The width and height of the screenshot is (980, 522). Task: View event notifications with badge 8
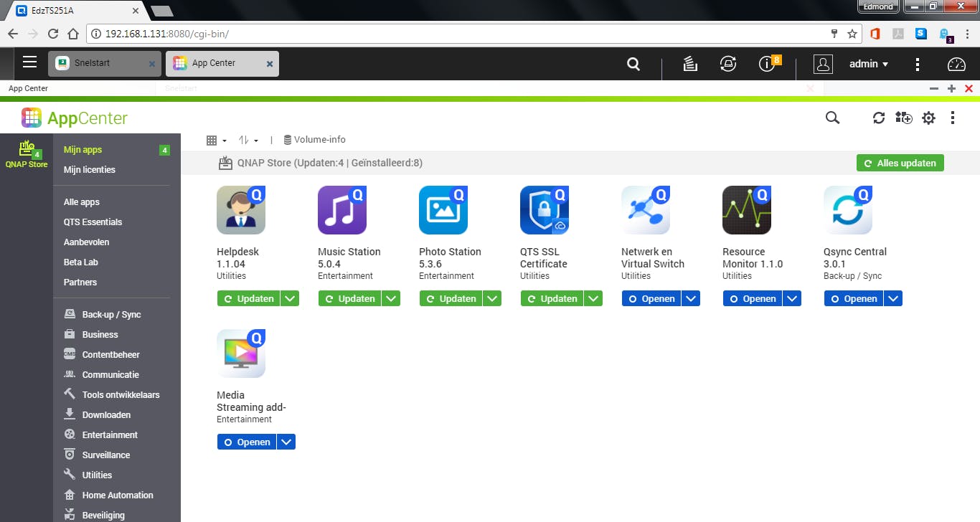(768, 63)
